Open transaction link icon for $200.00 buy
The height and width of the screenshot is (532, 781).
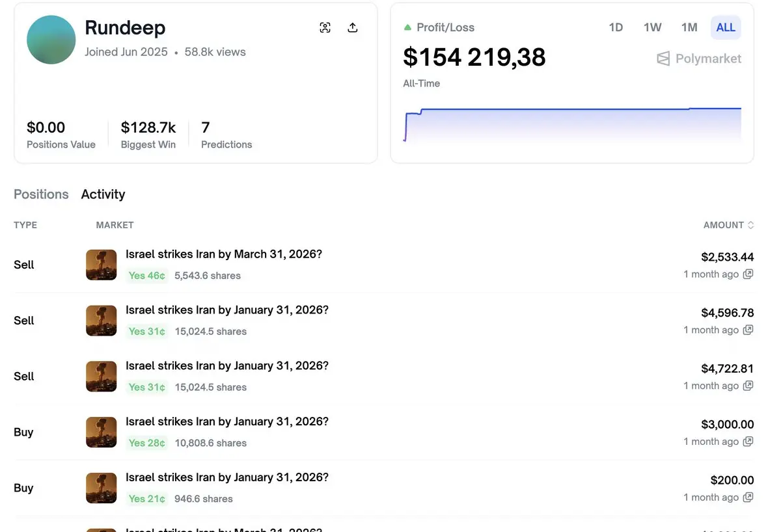click(748, 498)
